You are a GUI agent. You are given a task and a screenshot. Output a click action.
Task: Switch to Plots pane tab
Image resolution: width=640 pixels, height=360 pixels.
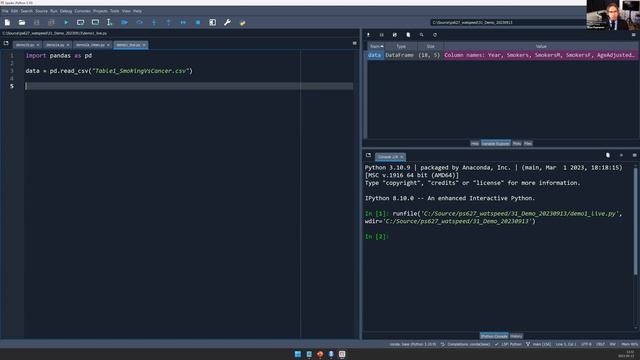517,144
